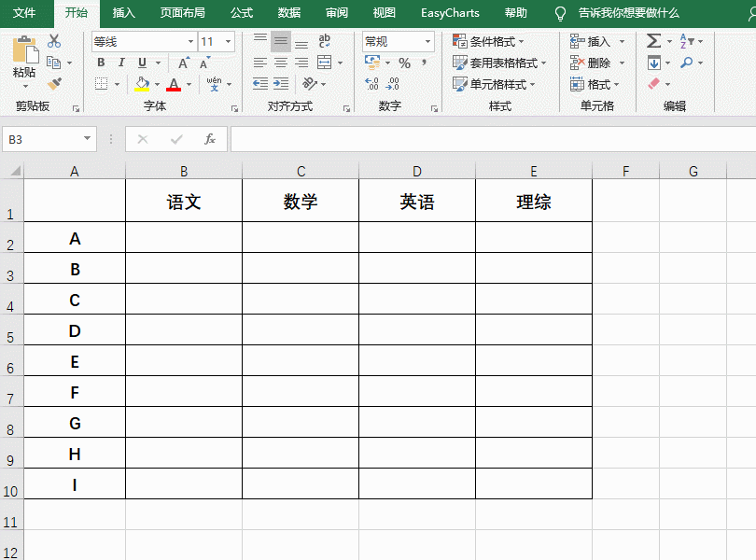Screen dimensions: 756x560
Task: Click the 告诉我你想要做什么 search box
Action: pos(629,12)
